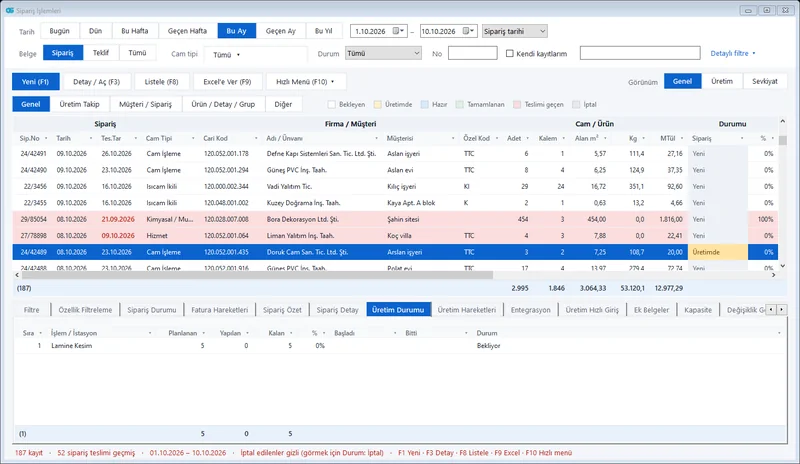This screenshot has width=800, height=464.
Task: Open the end date calendar picker icon
Action: (x=466, y=31)
